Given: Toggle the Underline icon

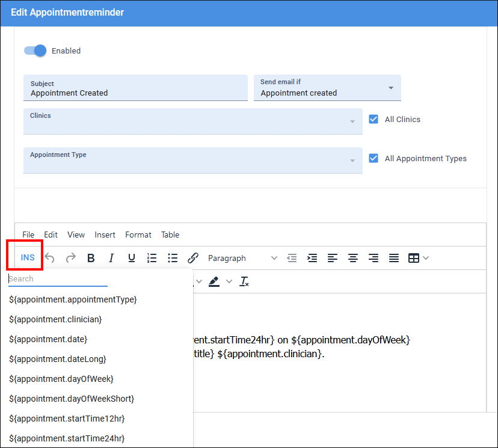Looking at the screenshot, I should click(x=131, y=257).
